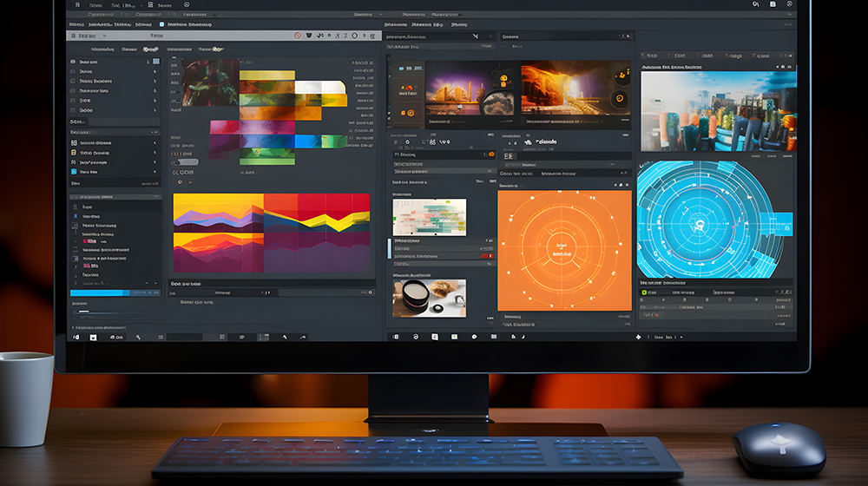The image size is (868, 486).
Task: Select the cityscape thumbnail in right panel
Action: pos(718,111)
